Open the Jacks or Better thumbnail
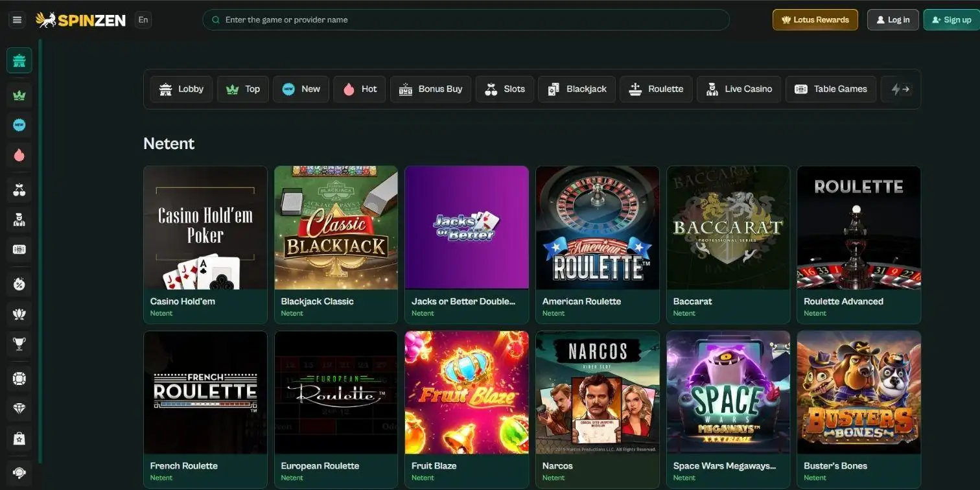Screen dimensions: 980x490 [x=467, y=227]
